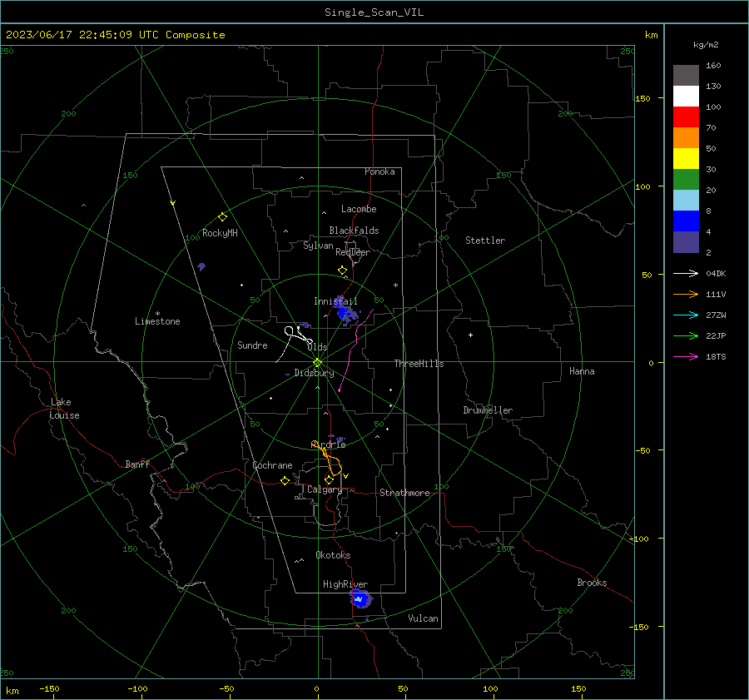749x700 pixels.
Task: Click the Single_Scan_VIL title
Action: tap(374, 12)
